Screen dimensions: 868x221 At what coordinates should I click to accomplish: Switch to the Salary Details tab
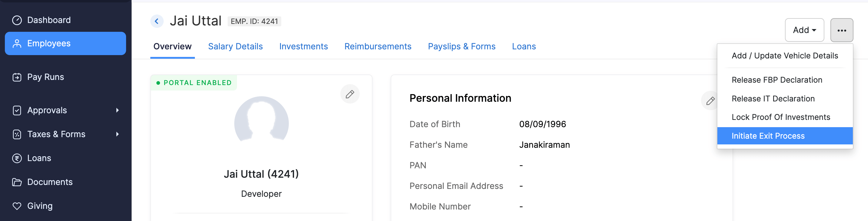[235, 46]
